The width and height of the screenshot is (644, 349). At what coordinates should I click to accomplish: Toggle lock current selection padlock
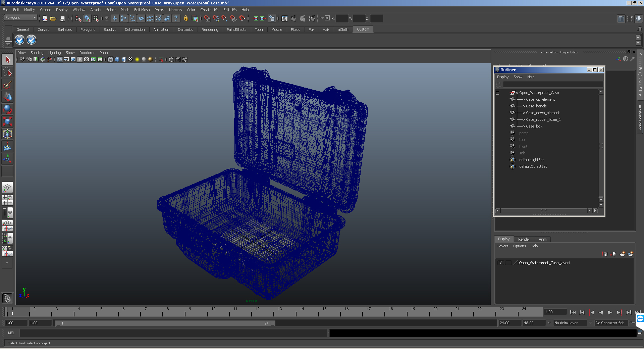click(x=185, y=18)
